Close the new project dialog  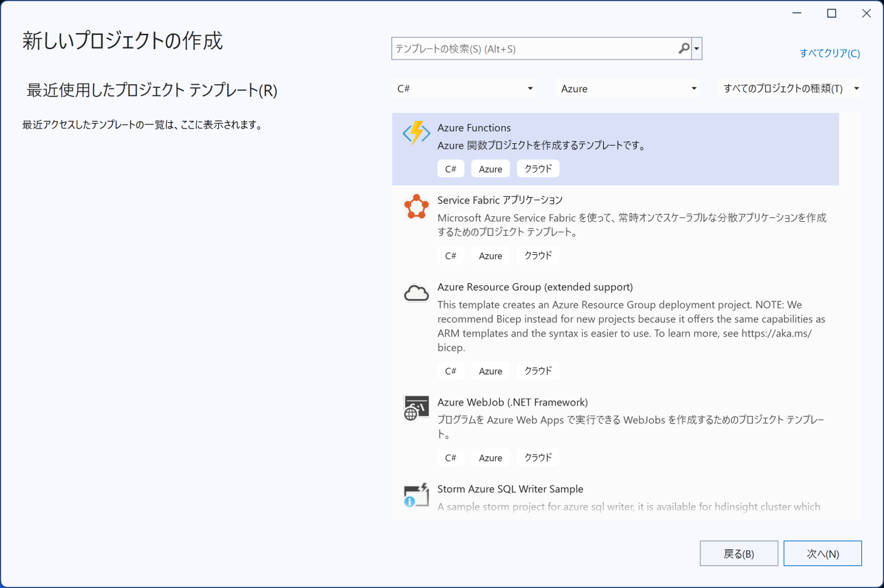pyautogui.click(x=866, y=14)
